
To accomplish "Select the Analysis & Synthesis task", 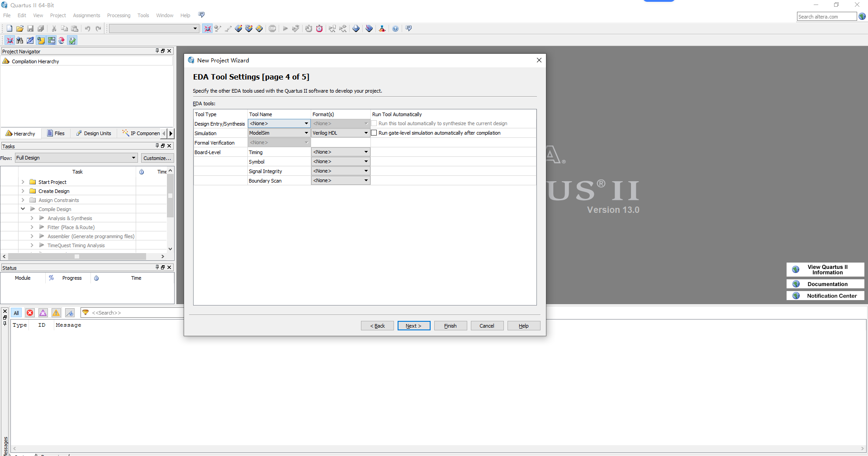I will point(70,218).
